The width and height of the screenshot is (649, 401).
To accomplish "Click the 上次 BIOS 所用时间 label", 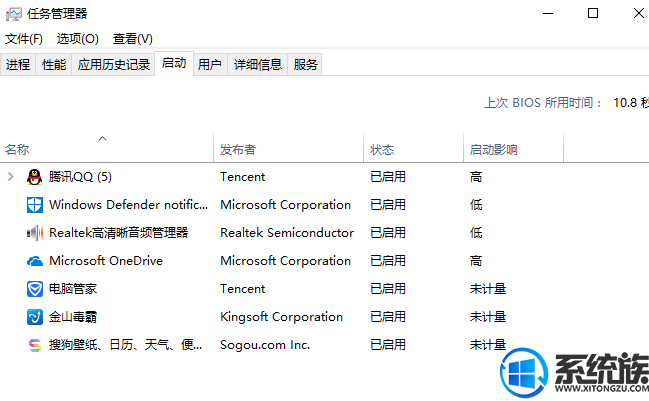I will click(x=543, y=103).
